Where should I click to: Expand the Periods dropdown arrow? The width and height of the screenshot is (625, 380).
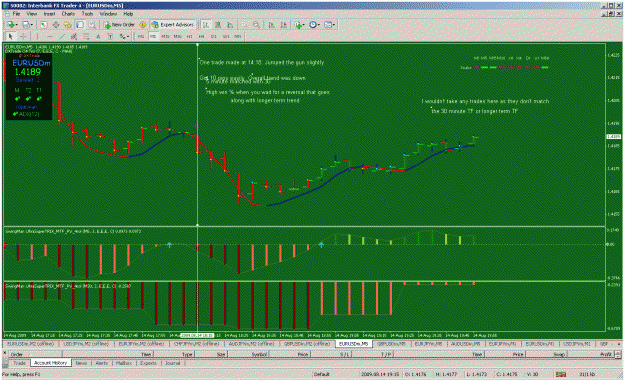pos(319,25)
